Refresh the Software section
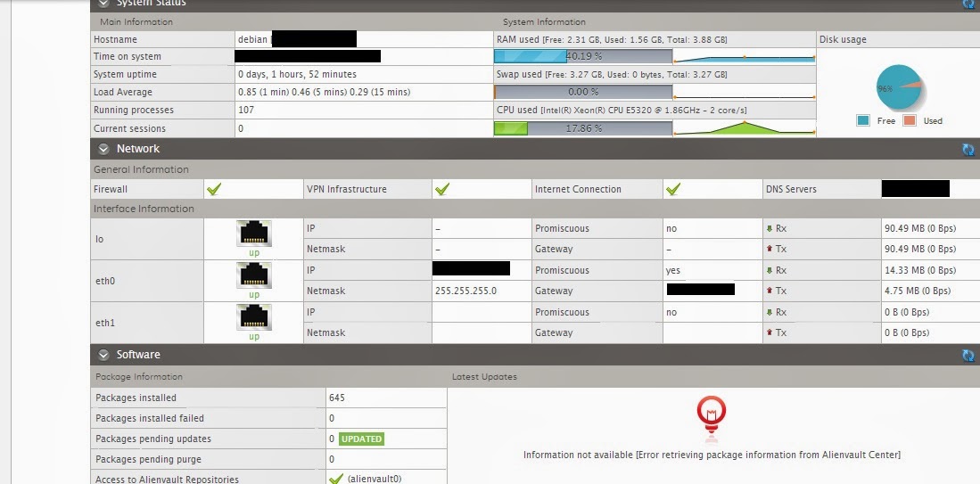 (968, 356)
